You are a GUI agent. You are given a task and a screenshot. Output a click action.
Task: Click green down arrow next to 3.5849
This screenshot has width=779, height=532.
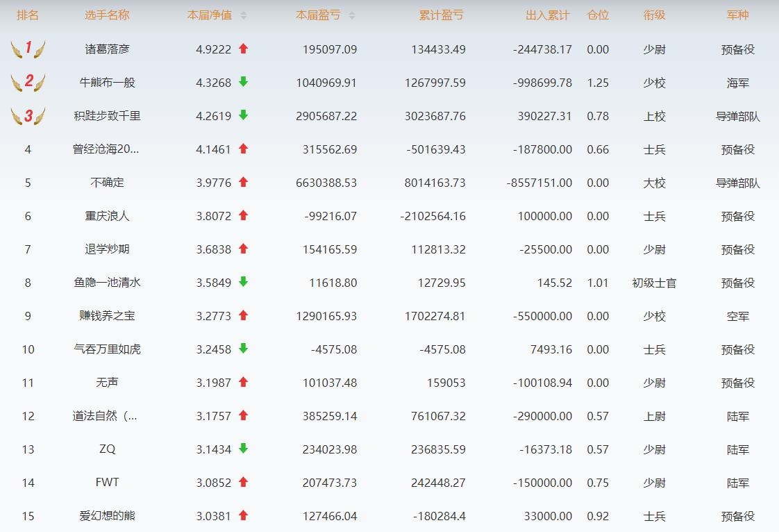pyautogui.click(x=243, y=282)
